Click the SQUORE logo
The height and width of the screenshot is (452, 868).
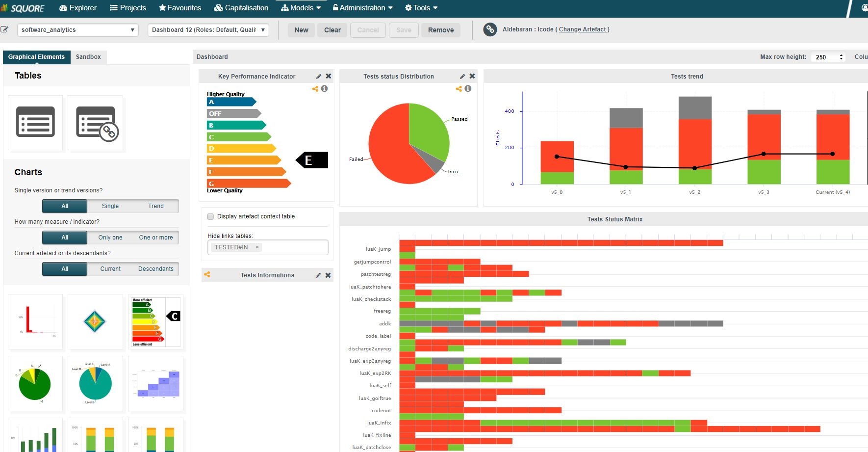coord(23,8)
